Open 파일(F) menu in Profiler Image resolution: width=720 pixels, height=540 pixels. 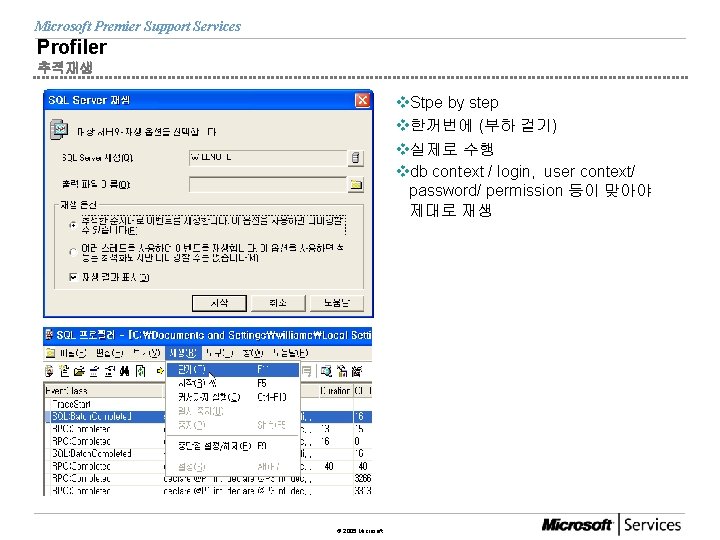click(x=73, y=353)
